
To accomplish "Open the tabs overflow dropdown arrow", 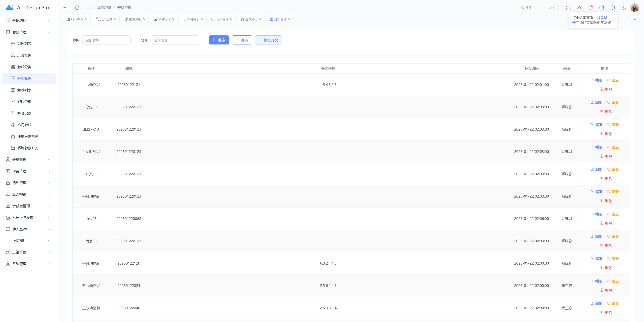I will click(635, 19).
